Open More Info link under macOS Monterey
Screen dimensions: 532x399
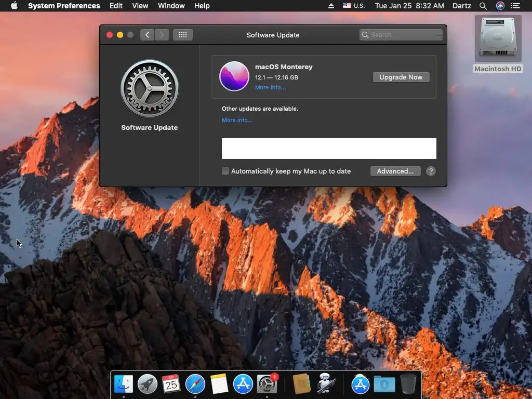tap(270, 87)
